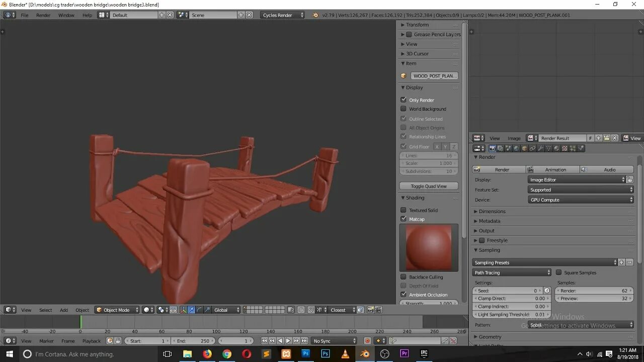644x362 pixels.
Task: Uncheck the Only Render checkbox
Action: [x=404, y=100]
